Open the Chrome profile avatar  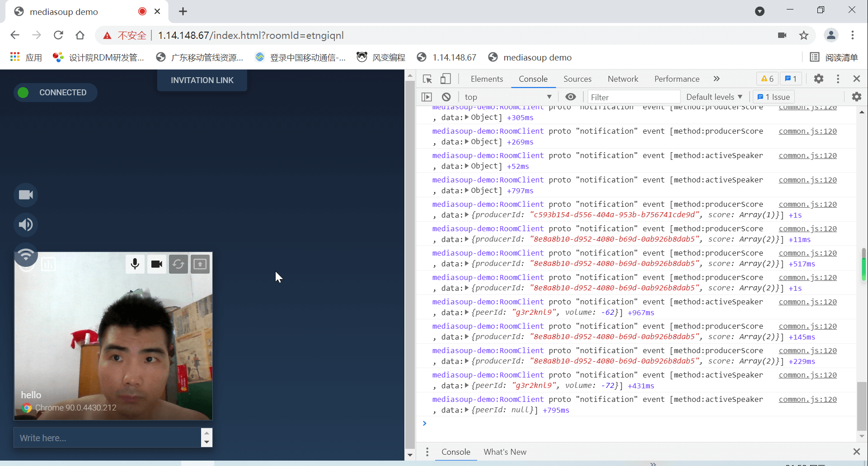831,35
